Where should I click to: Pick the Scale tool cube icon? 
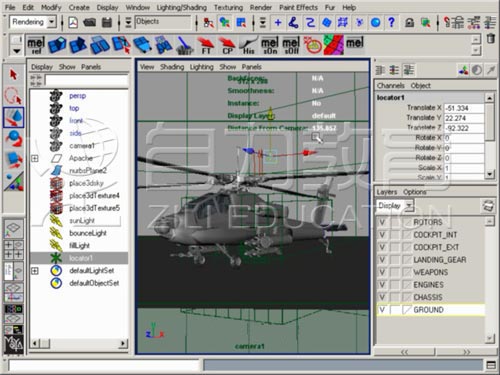tap(13, 159)
